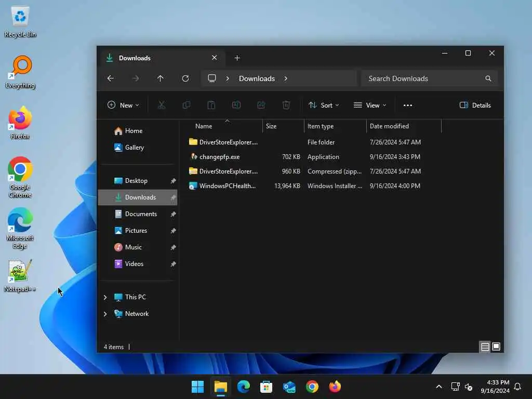Toggle the Details pane
Viewport: 532px width, 399px height.
click(475, 105)
